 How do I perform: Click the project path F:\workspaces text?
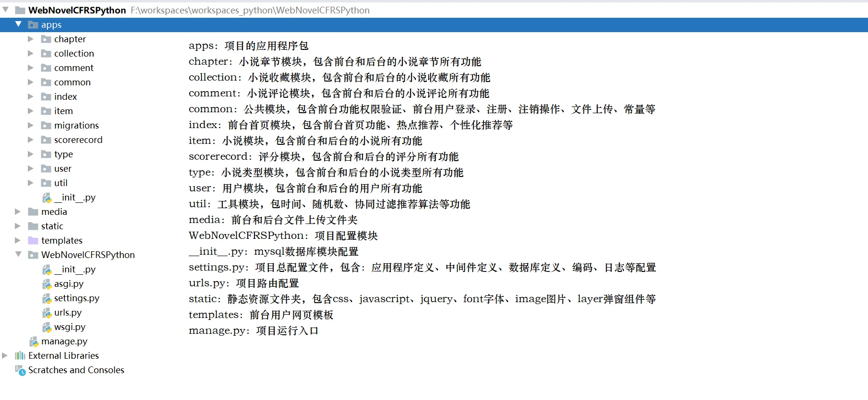coord(250,10)
